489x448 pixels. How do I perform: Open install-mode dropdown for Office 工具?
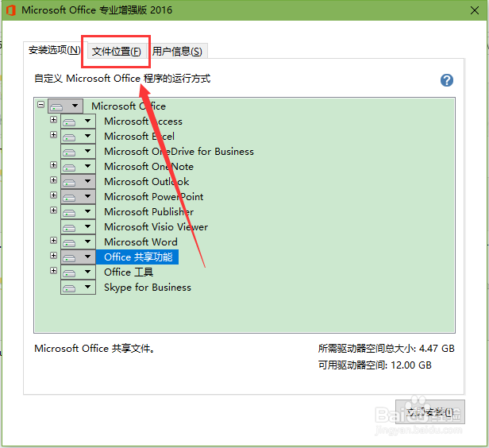coord(78,272)
